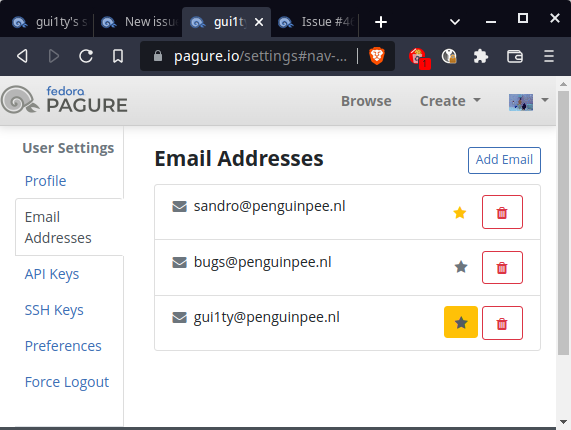
Task: Reload the page
Action: coord(86,56)
